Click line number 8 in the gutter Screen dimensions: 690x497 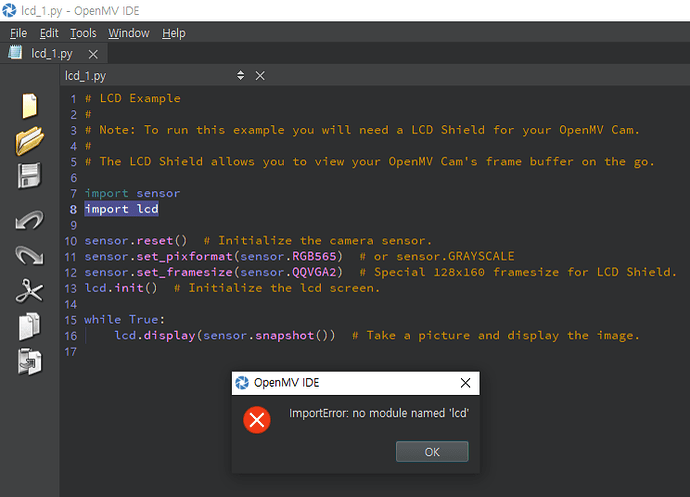(73, 210)
